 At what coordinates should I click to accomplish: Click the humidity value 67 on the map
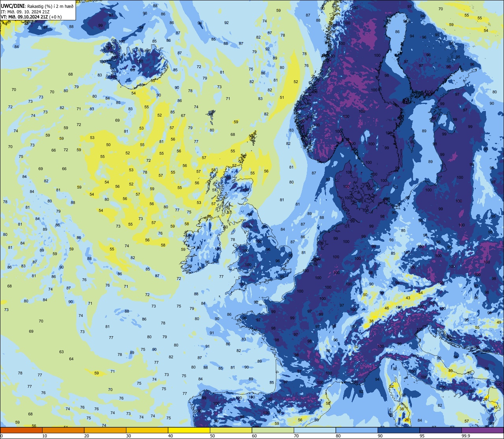click(183, 116)
